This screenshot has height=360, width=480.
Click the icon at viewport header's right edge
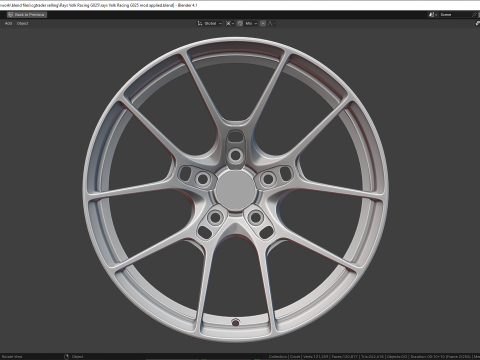[x=477, y=23]
